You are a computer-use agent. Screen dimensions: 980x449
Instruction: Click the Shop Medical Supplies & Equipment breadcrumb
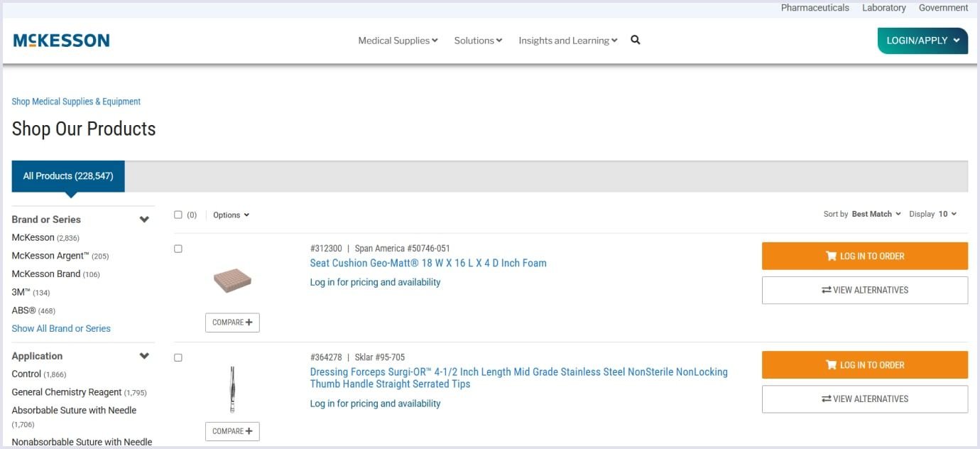[76, 102]
